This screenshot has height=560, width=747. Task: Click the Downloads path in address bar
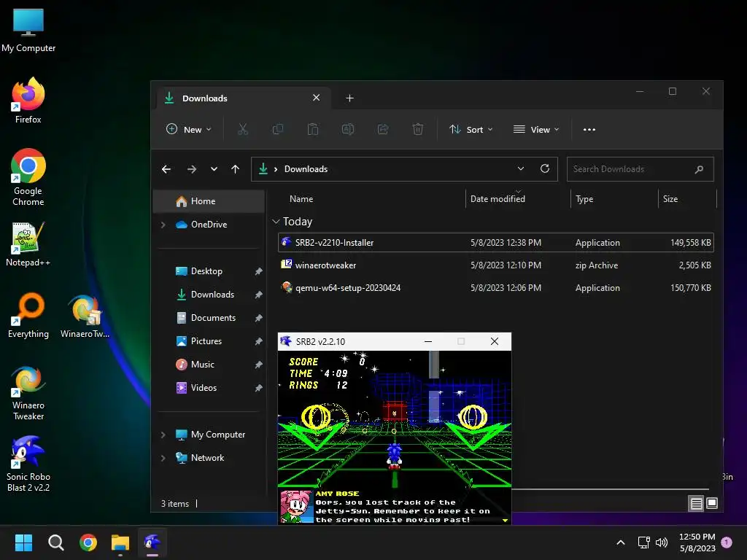(x=306, y=169)
